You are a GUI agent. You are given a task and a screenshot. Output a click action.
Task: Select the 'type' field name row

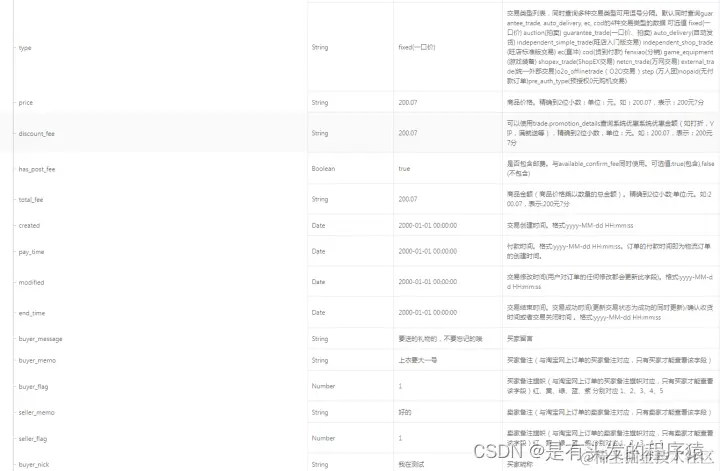[x=25, y=48]
